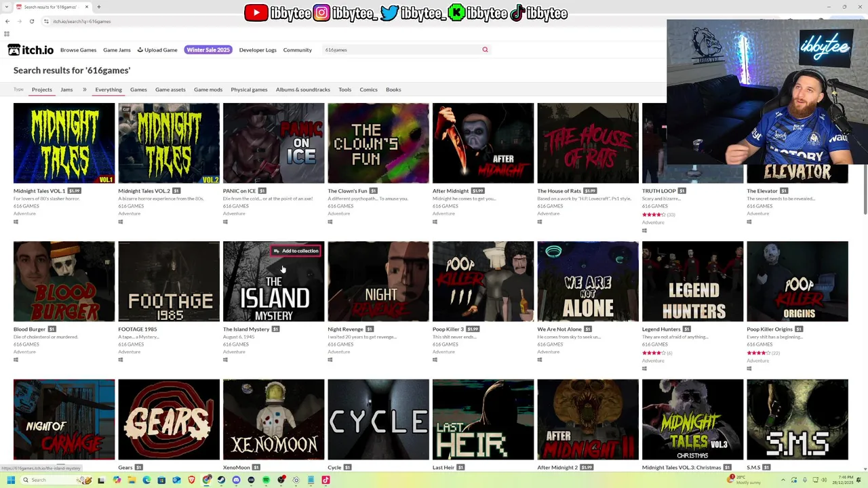This screenshot has height=488, width=868.
Task: Click The House of Rats title link
Action: [559, 191]
